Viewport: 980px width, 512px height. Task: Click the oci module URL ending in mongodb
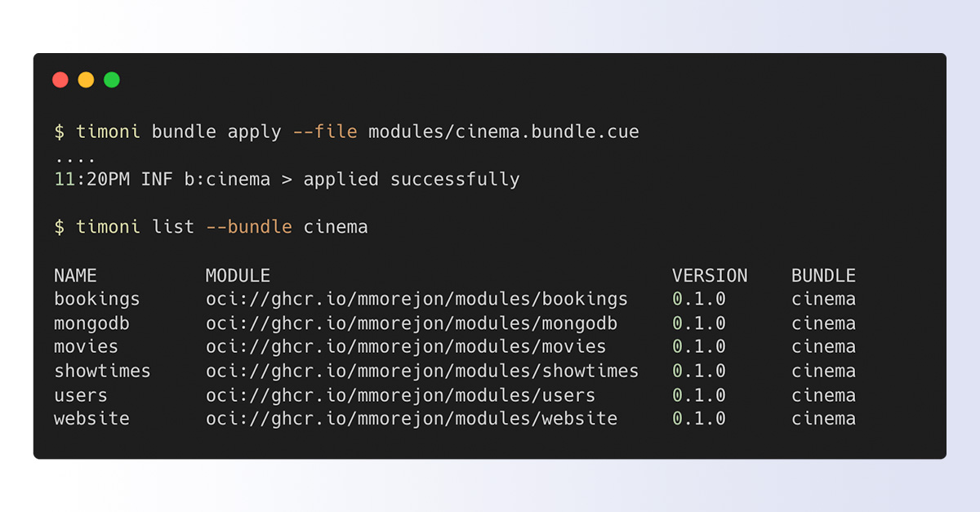click(x=412, y=323)
